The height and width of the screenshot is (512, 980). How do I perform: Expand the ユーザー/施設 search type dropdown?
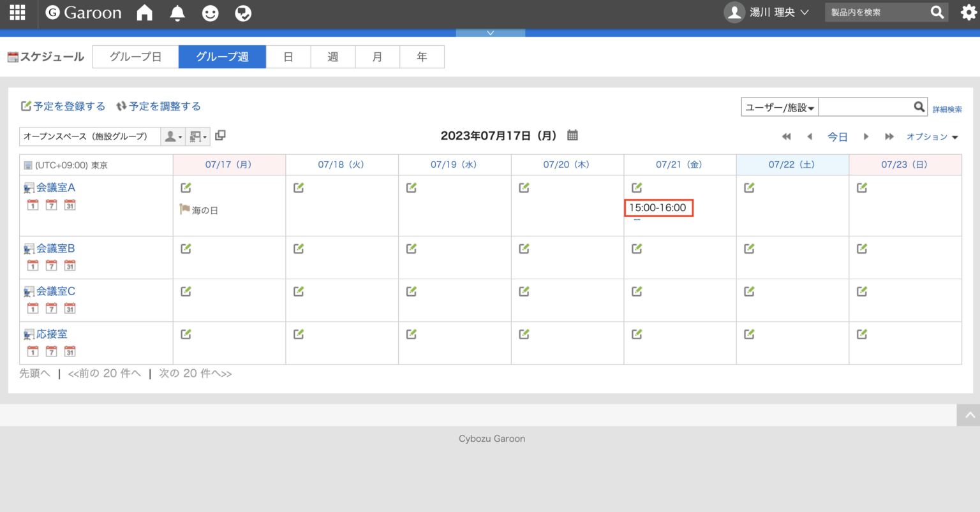(x=779, y=107)
